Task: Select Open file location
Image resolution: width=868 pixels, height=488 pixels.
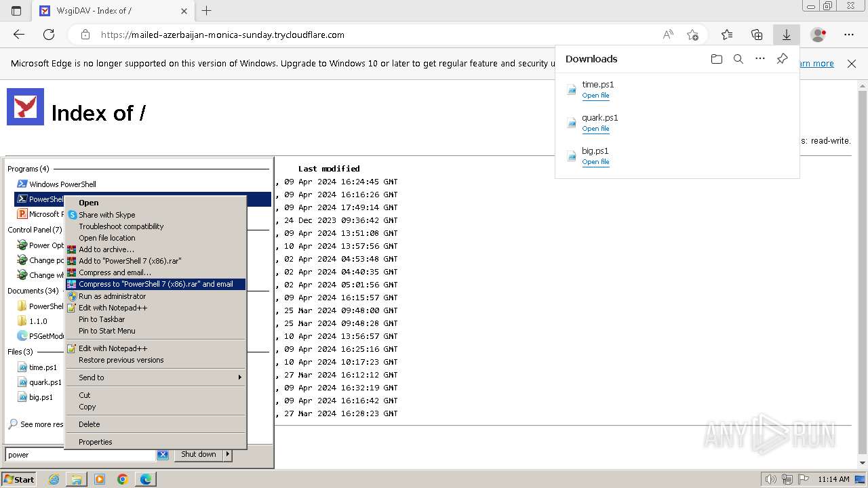Action: [155, 238]
